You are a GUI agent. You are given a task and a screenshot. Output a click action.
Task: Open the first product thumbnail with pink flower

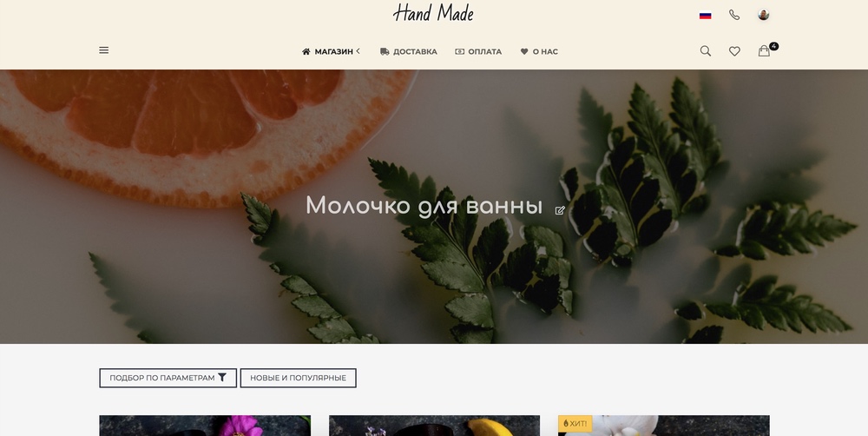click(205, 426)
